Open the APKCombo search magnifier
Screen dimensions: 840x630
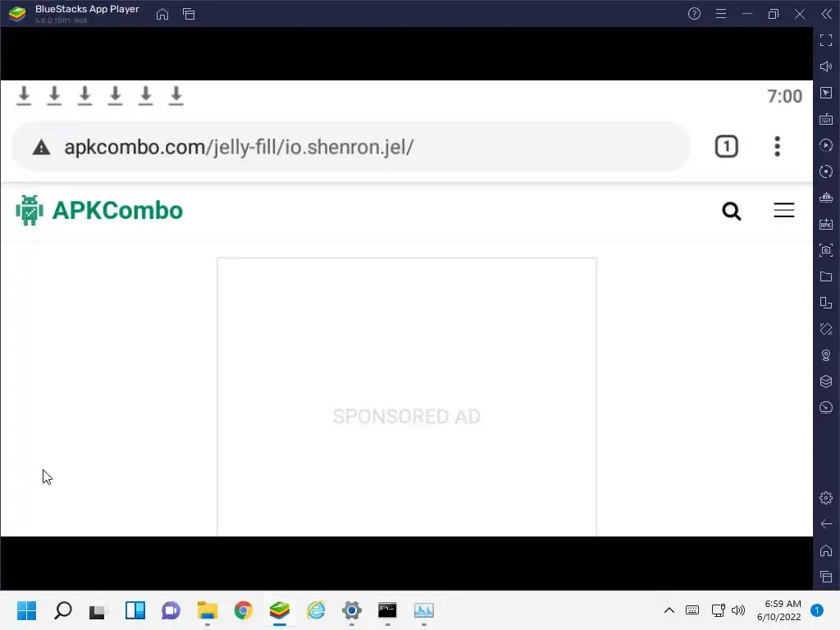pyautogui.click(x=731, y=211)
